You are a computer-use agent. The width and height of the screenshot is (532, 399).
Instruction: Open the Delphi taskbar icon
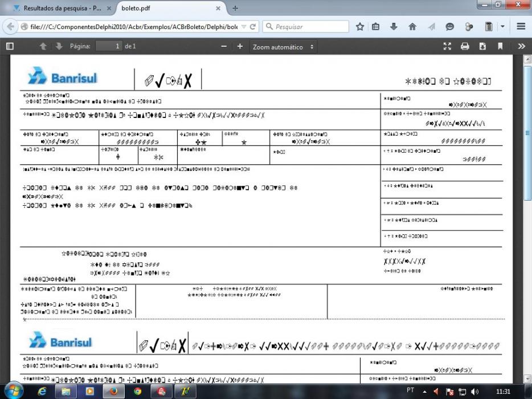185,392
